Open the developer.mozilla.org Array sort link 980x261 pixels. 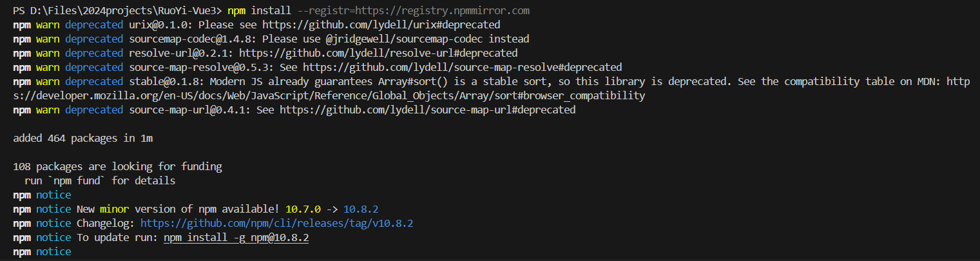[x=329, y=96]
